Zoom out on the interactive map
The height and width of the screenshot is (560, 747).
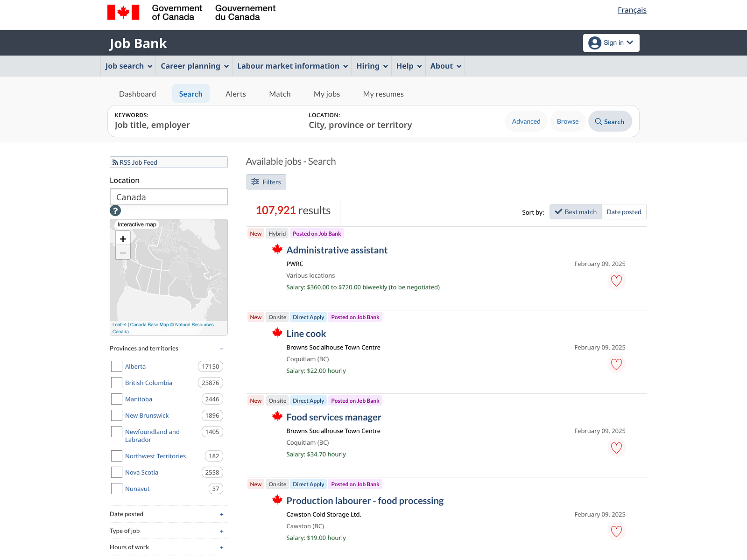pyautogui.click(x=123, y=252)
